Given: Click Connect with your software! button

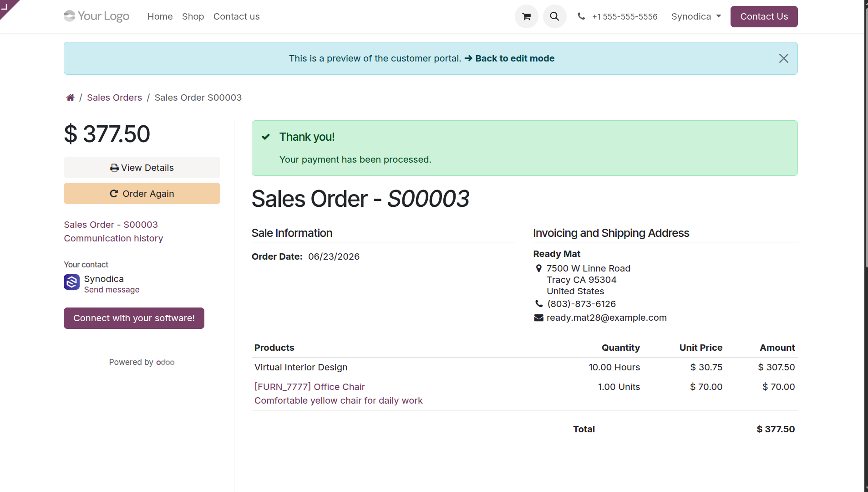Looking at the screenshot, I should point(134,318).
